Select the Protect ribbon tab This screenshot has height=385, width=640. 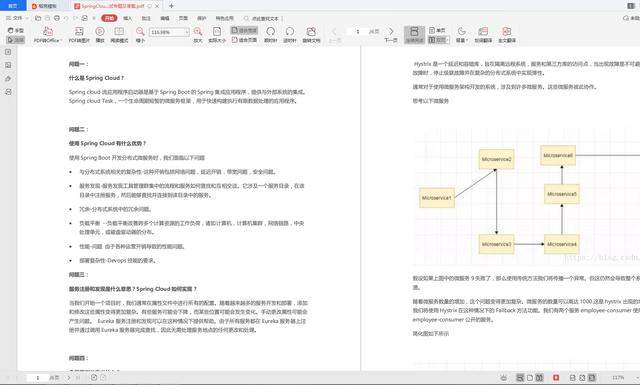pyautogui.click(x=202, y=18)
